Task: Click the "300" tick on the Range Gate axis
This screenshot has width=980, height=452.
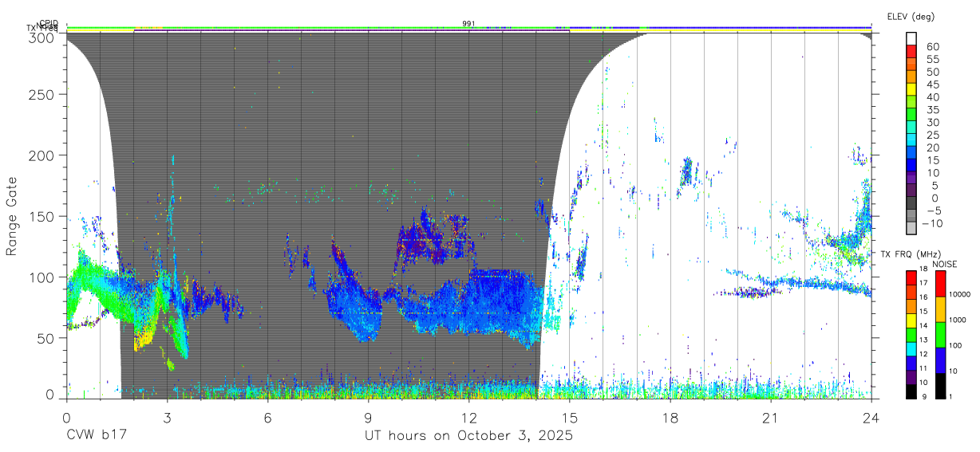Action: click(x=42, y=37)
